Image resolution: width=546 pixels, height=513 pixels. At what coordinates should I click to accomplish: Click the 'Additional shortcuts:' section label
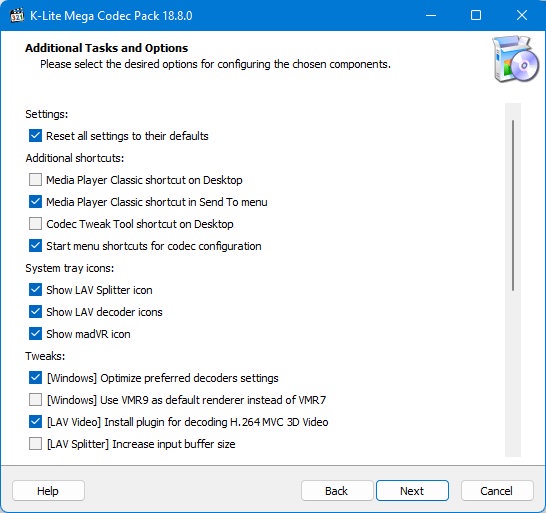75,158
